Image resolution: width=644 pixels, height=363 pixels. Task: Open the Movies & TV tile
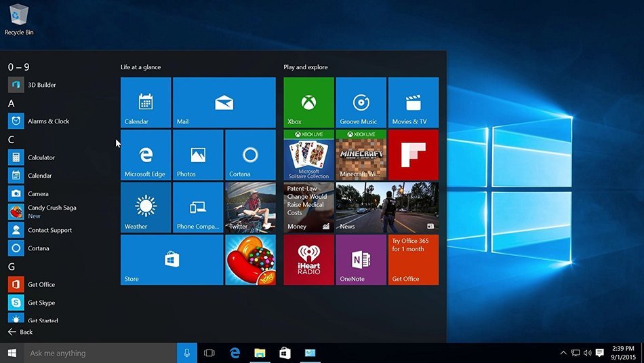(x=414, y=102)
